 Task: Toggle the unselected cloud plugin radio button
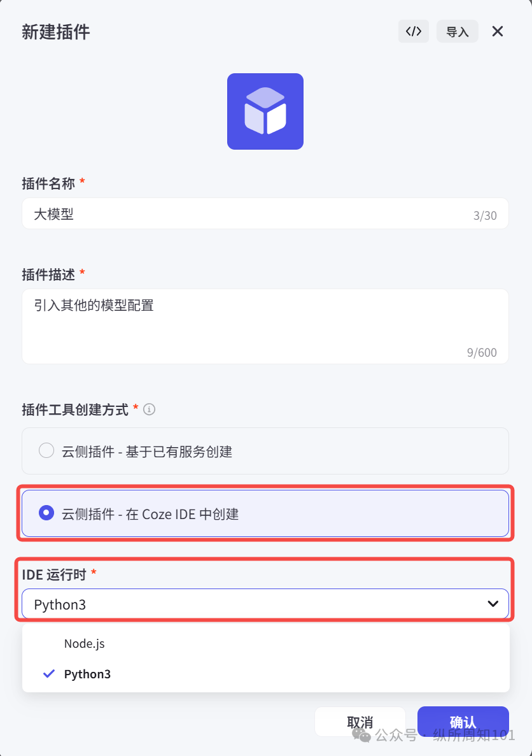(46, 450)
